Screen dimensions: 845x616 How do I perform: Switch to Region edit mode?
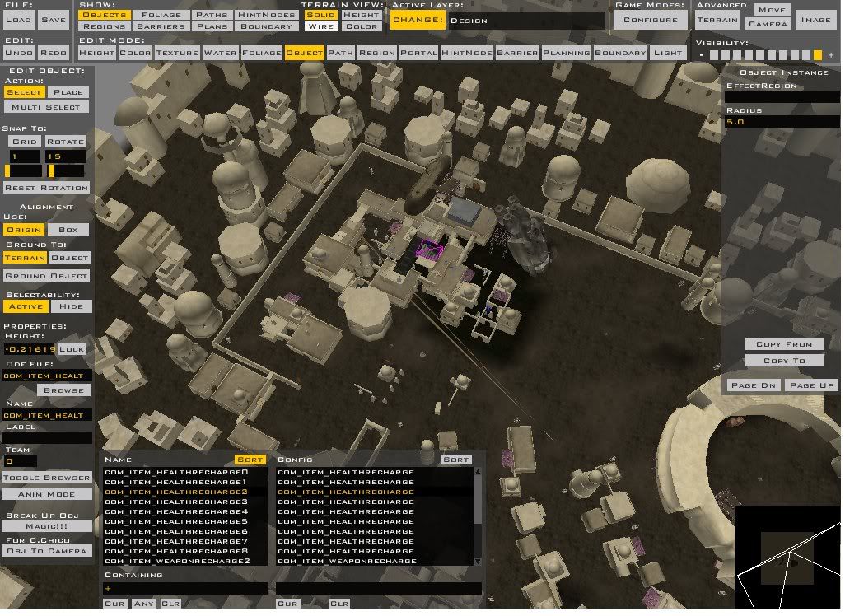click(x=377, y=52)
